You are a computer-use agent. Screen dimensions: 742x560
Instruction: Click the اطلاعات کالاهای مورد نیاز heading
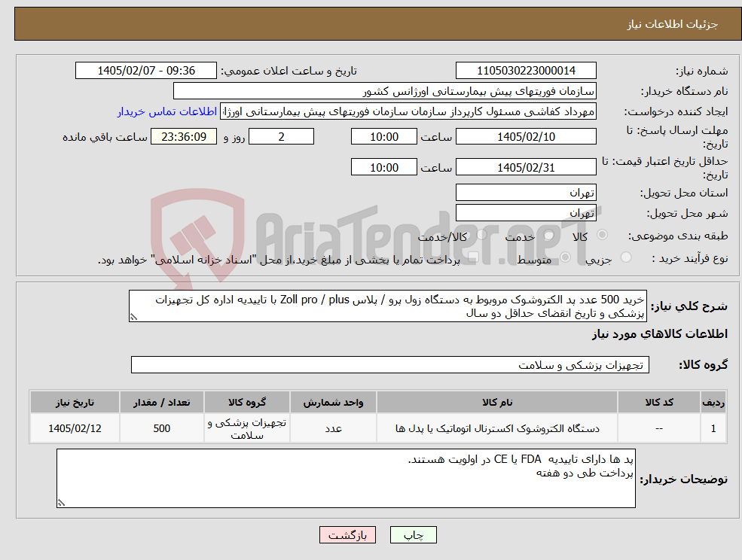coord(660,334)
